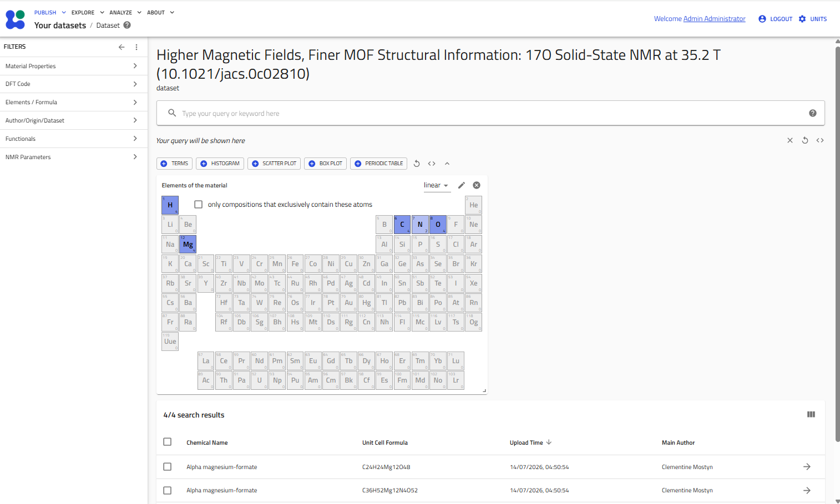840x504 pixels.
Task: Expand NMR Parameters filter
Action: click(x=74, y=157)
